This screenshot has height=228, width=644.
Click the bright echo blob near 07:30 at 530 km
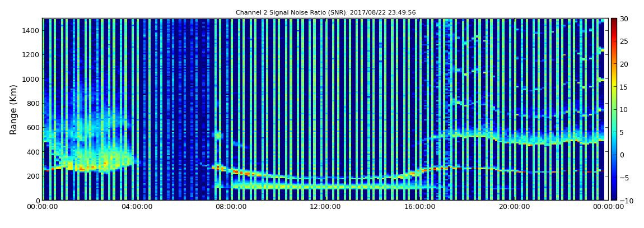pos(218,135)
